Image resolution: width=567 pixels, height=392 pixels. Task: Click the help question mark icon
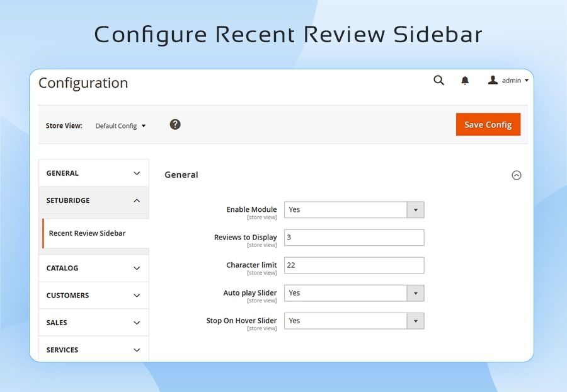pyautogui.click(x=175, y=124)
